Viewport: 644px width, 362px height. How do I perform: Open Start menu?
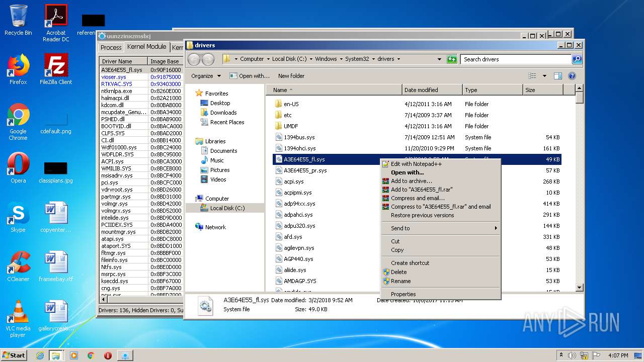(14, 355)
